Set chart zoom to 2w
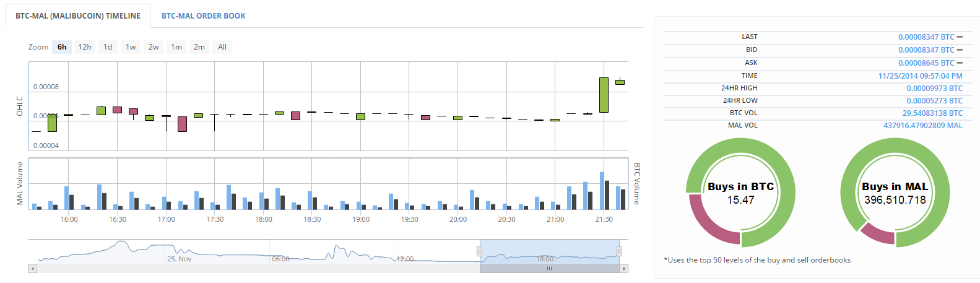 tap(154, 47)
